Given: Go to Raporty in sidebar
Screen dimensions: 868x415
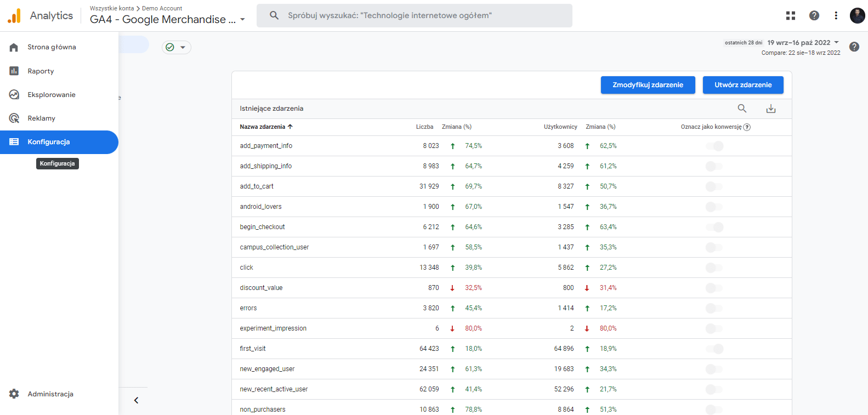Looking at the screenshot, I should (41, 71).
